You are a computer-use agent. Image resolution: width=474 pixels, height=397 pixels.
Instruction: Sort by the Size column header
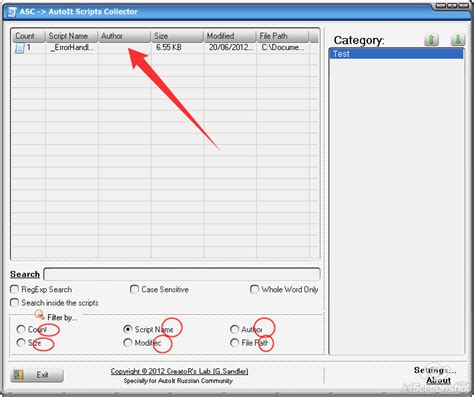(177, 36)
